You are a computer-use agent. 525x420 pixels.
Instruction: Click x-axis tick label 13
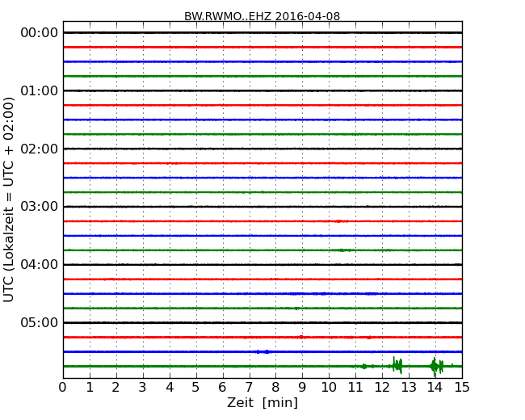(409, 387)
